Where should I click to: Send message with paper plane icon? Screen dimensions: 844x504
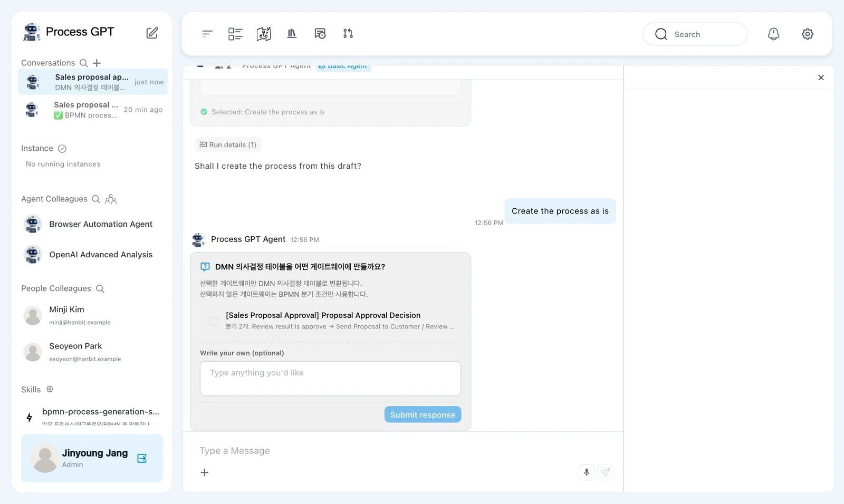tap(606, 472)
